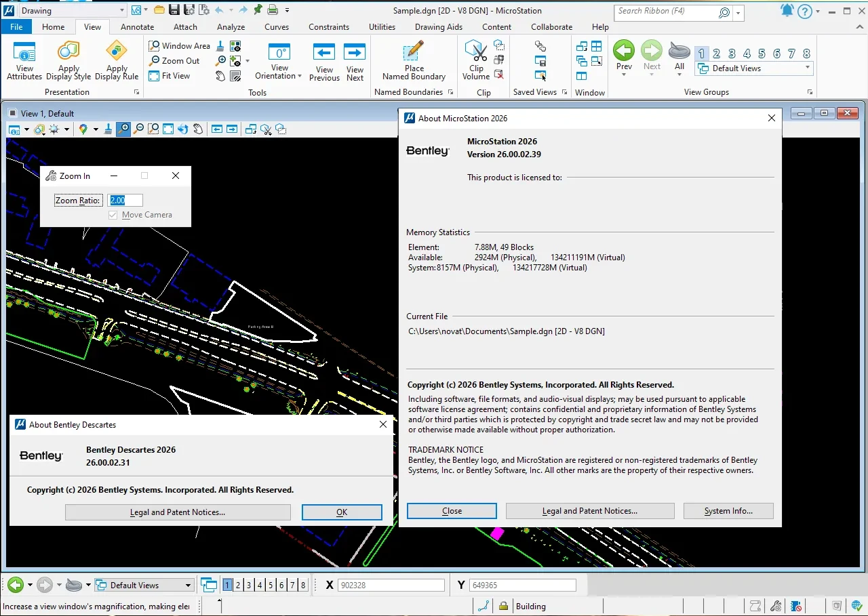Click Zoom Out magnifier on View 1 toolbar
This screenshot has height=616, width=868.
[x=139, y=129]
